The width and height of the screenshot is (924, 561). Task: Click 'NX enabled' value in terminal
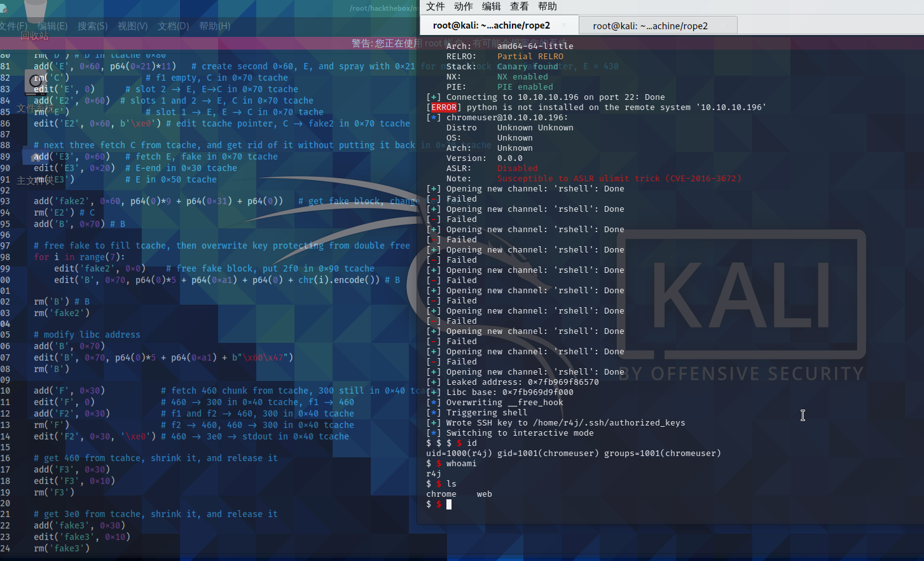523,77
